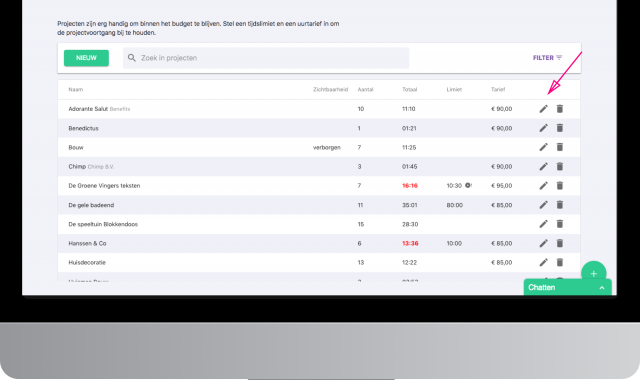The height and width of the screenshot is (380, 640).
Task: Click the Aantal column header
Action: [x=365, y=89]
